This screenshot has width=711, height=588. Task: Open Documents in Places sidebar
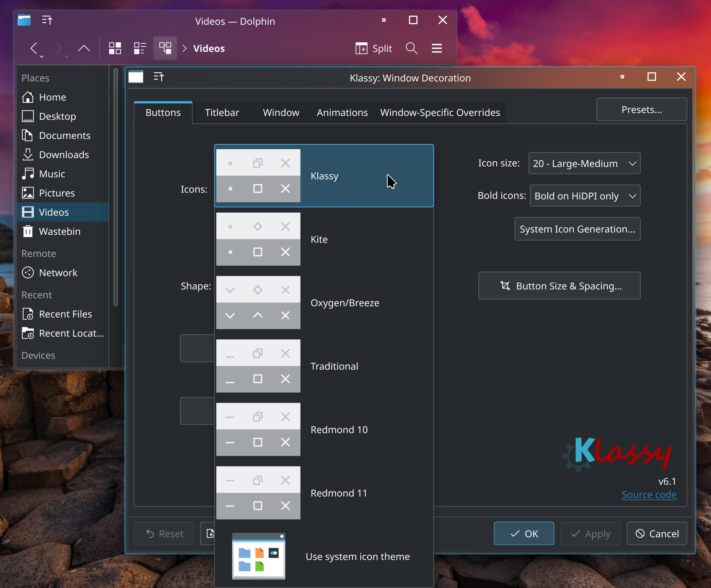(x=63, y=136)
